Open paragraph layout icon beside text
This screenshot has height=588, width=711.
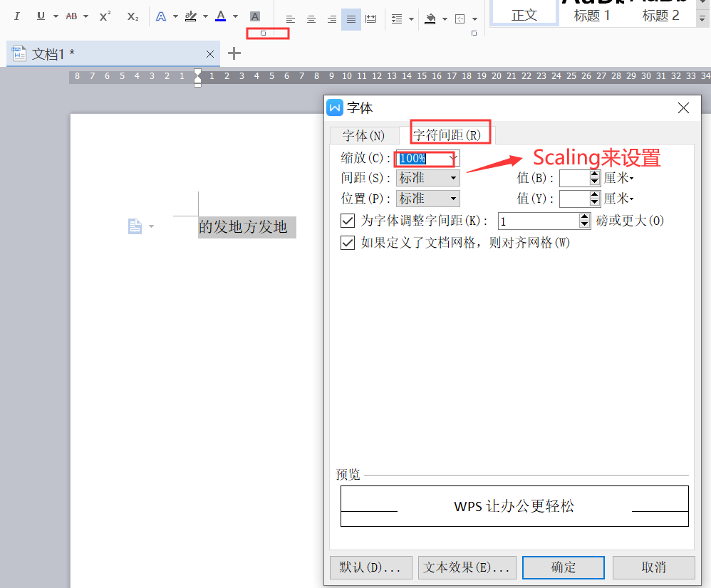[135, 226]
